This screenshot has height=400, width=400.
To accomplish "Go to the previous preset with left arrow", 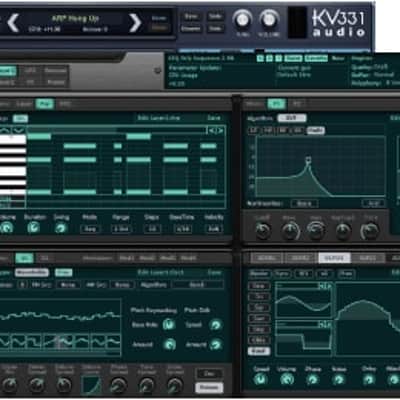I will (13, 23).
